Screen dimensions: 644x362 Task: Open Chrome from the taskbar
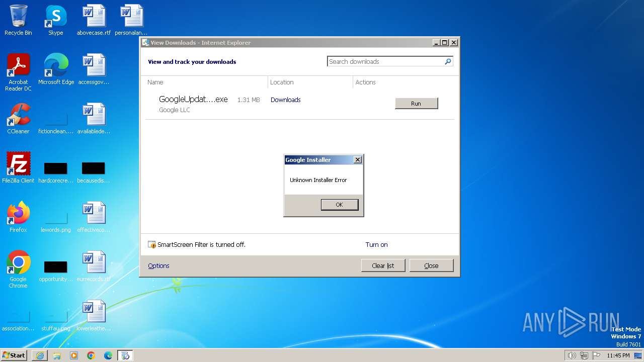point(91,355)
